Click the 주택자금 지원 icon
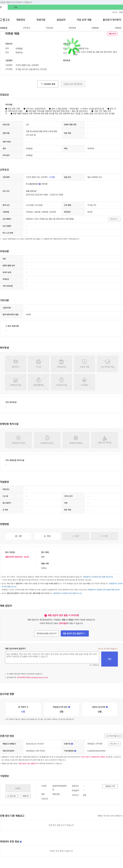The width and height of the screenshot is (123, 868). 16,382
